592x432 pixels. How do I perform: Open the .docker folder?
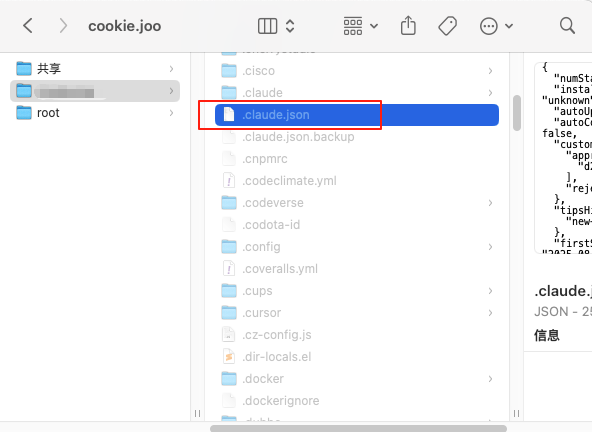pyautogui.click(x=357, y=379)
